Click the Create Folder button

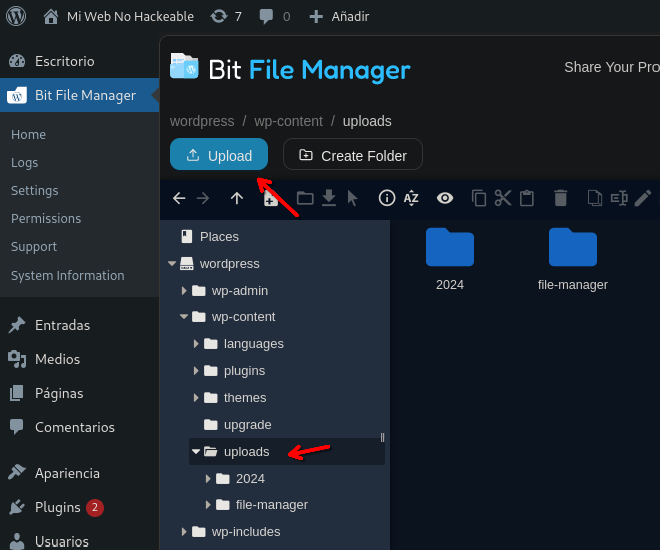point(352,155)
